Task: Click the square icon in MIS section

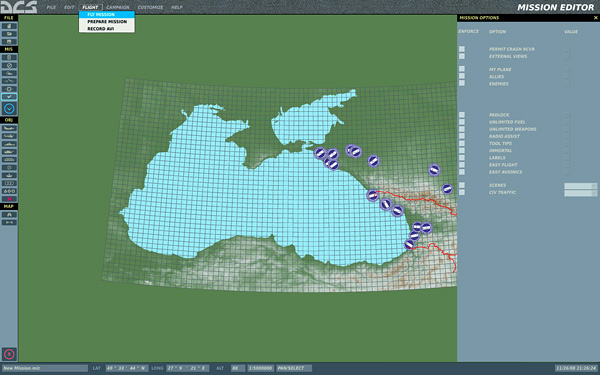Action: coord(9,89)
